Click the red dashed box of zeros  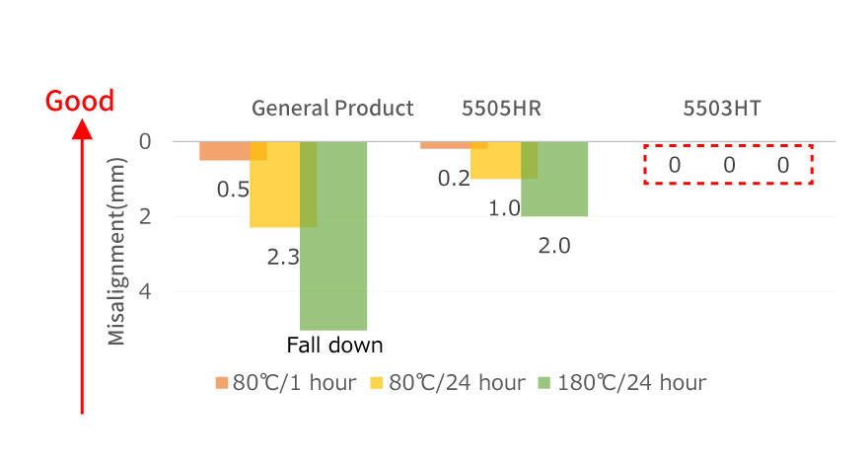[728, 165]
